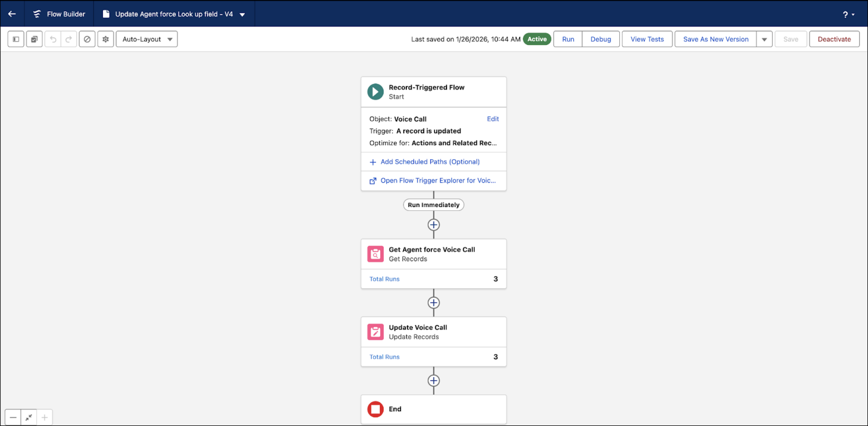Image resolution: width=868 pixels, height=426 pixels.
Task: Open flow settings gear icon
Action: [x=106, y=39]
